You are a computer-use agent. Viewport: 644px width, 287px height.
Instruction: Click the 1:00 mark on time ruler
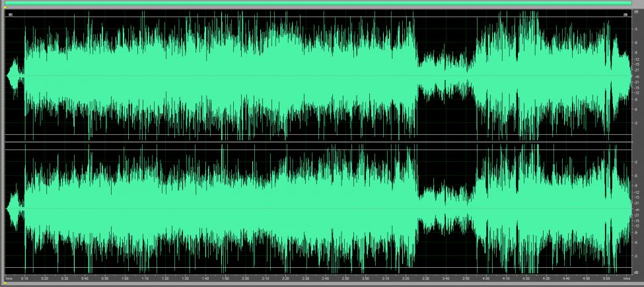pos(125,278)
